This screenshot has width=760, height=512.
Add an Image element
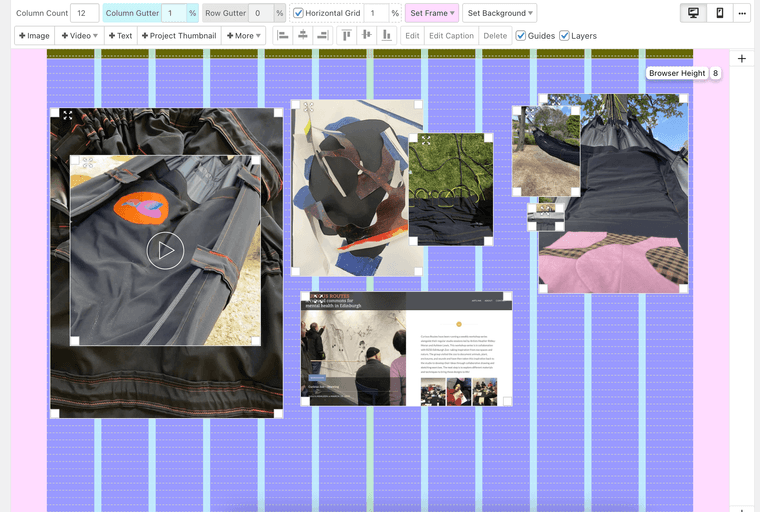click(34, 36)
